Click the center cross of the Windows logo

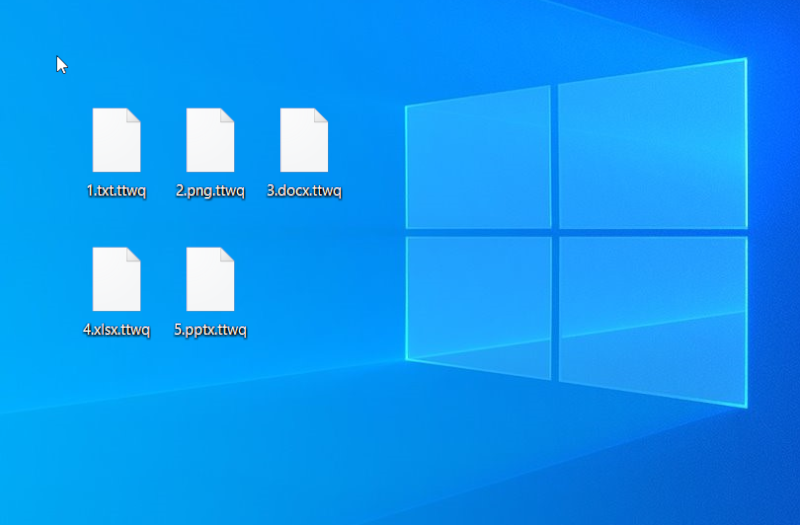555,232
